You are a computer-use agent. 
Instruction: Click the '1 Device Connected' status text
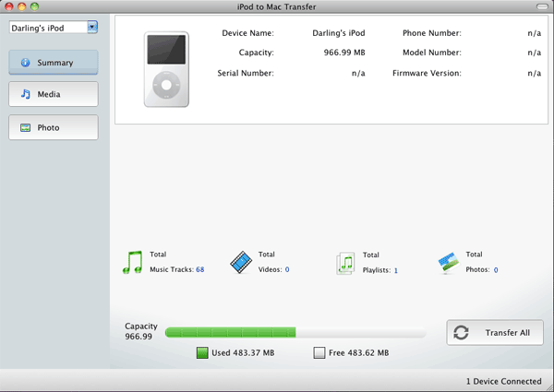tap(504, 382)
